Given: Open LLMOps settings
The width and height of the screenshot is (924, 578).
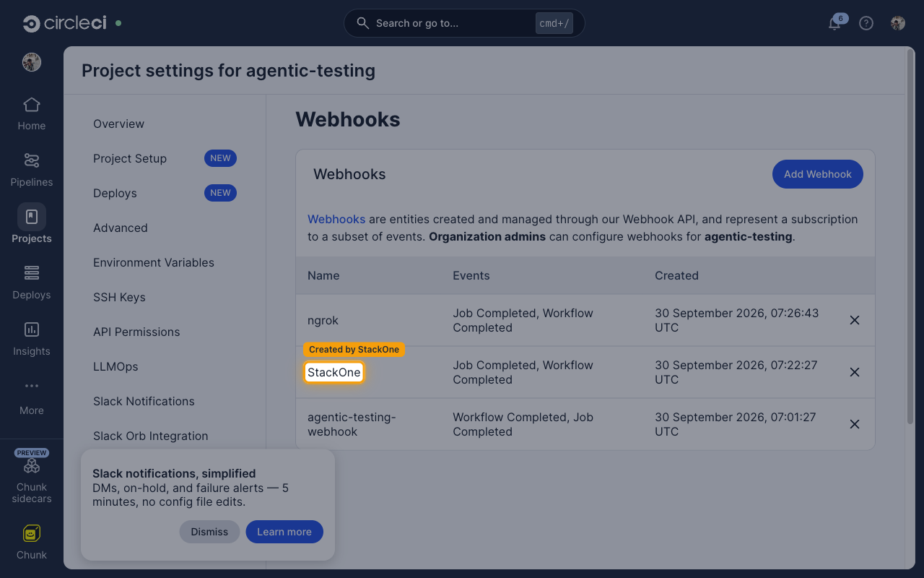Looking at the screenshot, I should [115, 366].
